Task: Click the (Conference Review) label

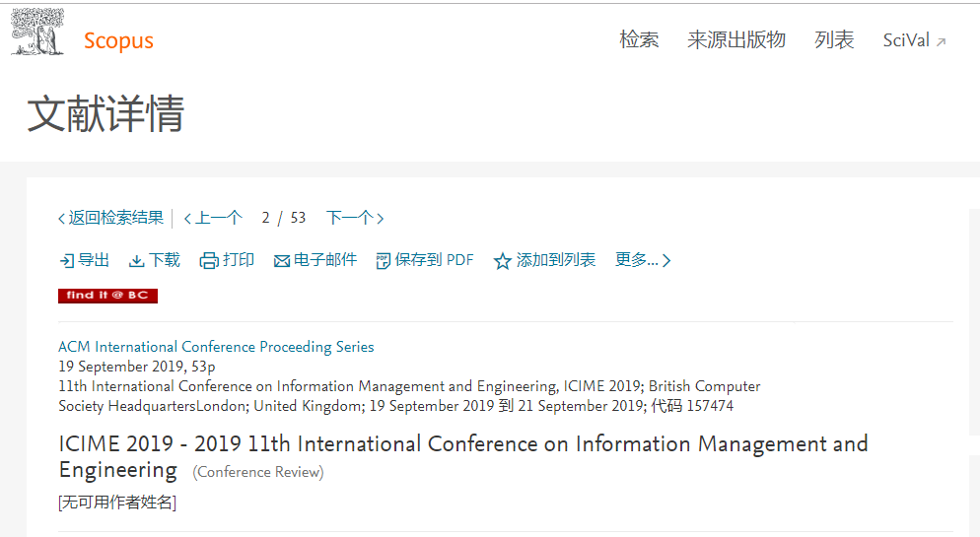Action: [258, 472]
